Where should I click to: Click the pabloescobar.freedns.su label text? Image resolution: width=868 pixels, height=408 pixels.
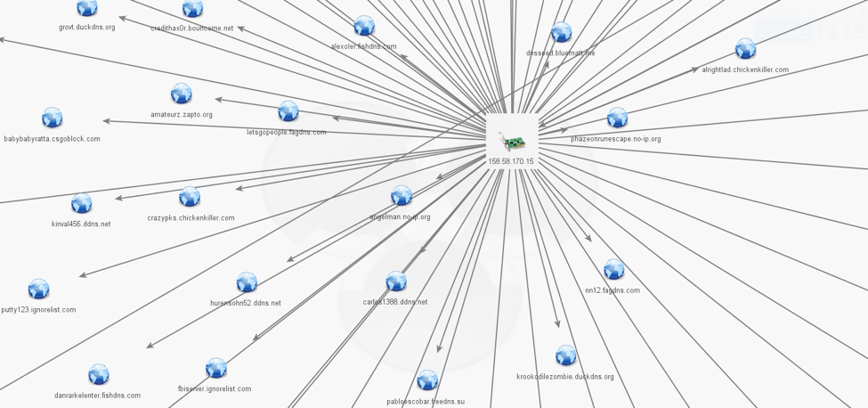coord(426,402)
